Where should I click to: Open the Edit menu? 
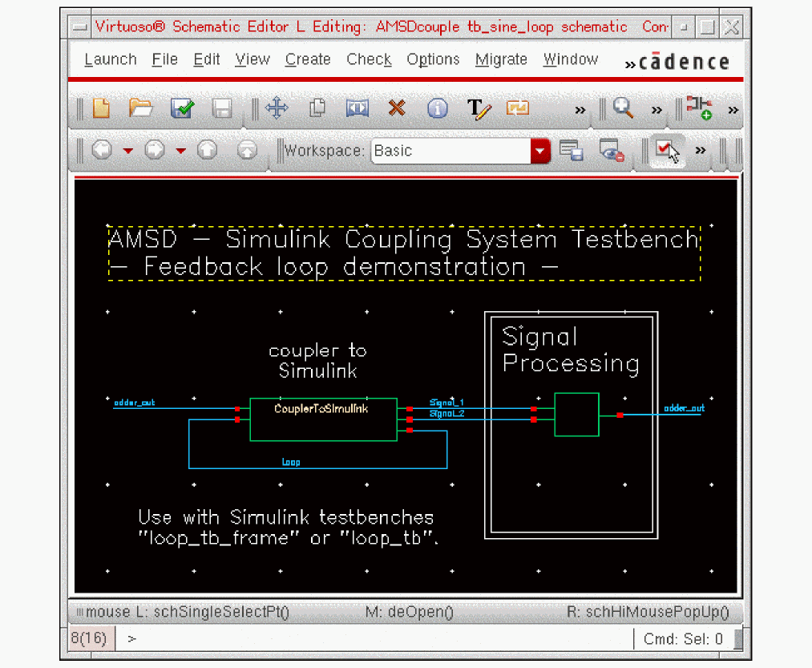point(207,59)
